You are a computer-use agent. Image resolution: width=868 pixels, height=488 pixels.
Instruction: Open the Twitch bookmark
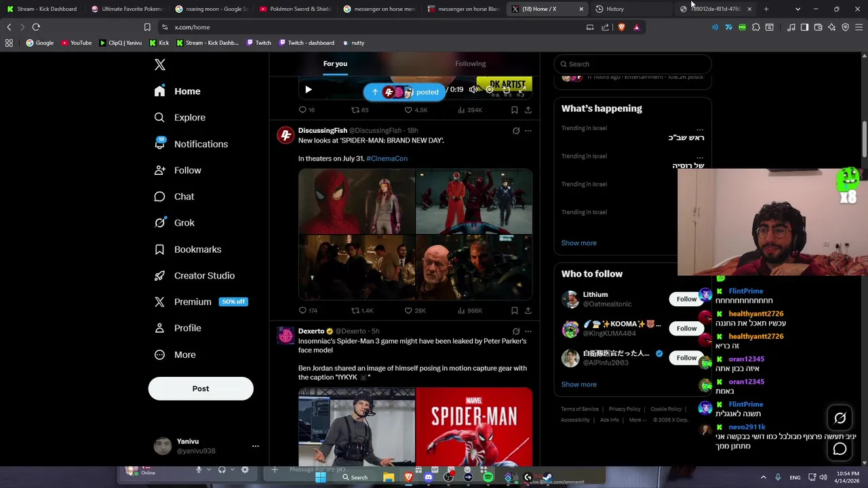pyautogui.click(x=258, y=43)
